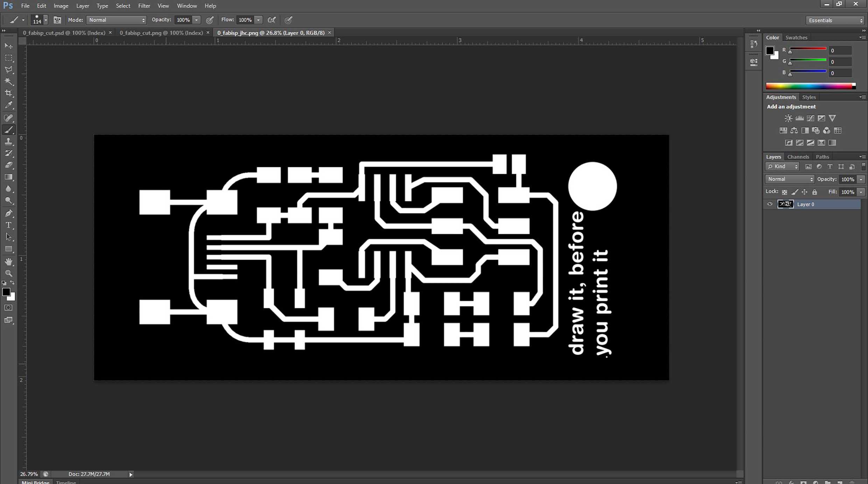Select the Hand tool
The width and height of the screenshot is (868, 484).
pyautogui.click(x=9, y=261)
